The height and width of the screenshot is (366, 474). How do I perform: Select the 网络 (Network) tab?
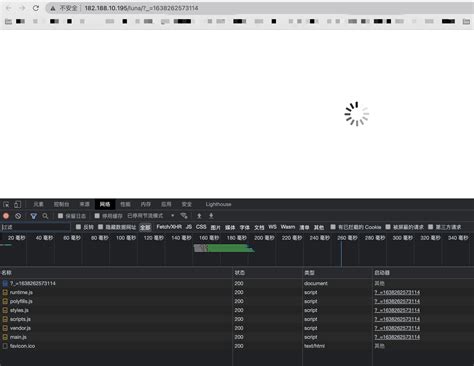click(x=105, y=204)
